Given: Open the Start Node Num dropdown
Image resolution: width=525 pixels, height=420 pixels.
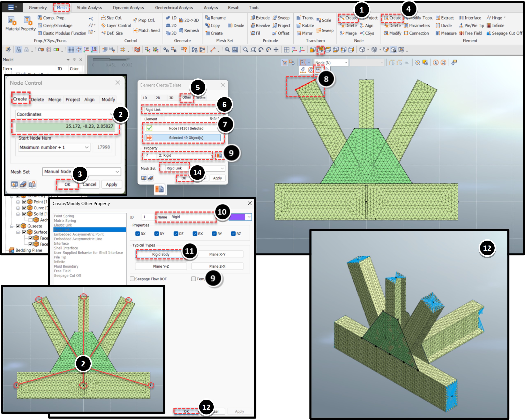Looking at the screenshot, I should pos(87,147).
